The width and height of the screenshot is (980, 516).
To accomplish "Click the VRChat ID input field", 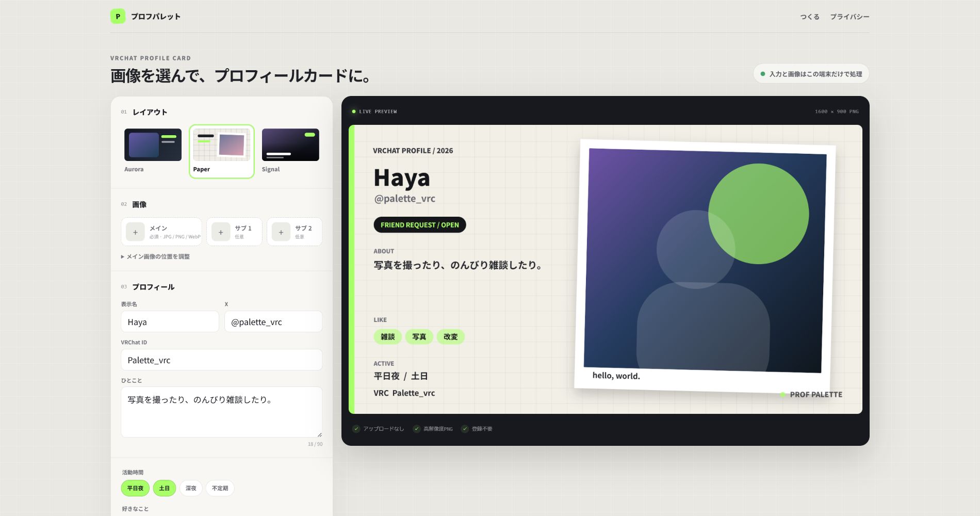I will click(222, 360).
